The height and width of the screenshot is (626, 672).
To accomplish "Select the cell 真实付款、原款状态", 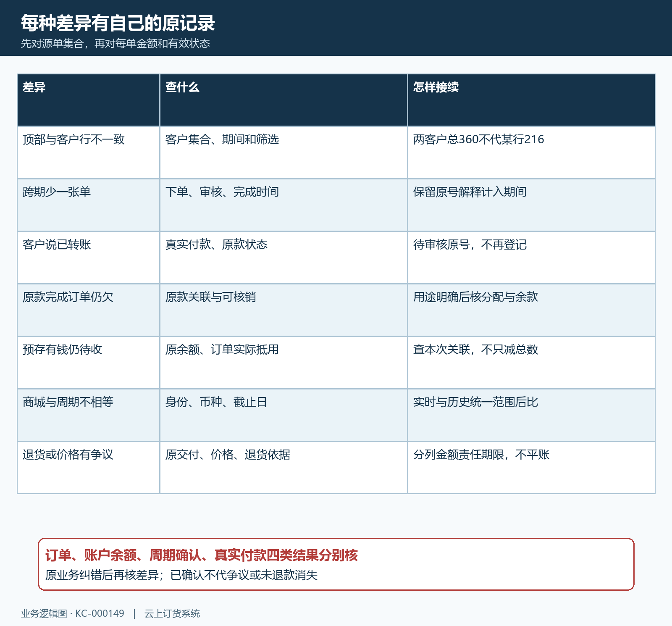I will tap(283, 258).
